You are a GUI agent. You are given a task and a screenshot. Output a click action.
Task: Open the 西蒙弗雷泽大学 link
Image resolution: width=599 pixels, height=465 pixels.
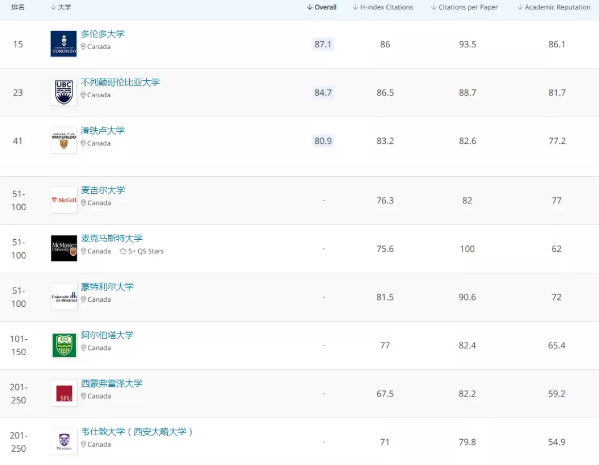[112, 384]
